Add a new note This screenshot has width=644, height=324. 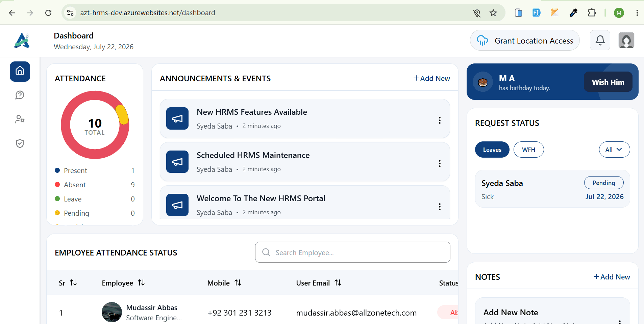[612, 277]
